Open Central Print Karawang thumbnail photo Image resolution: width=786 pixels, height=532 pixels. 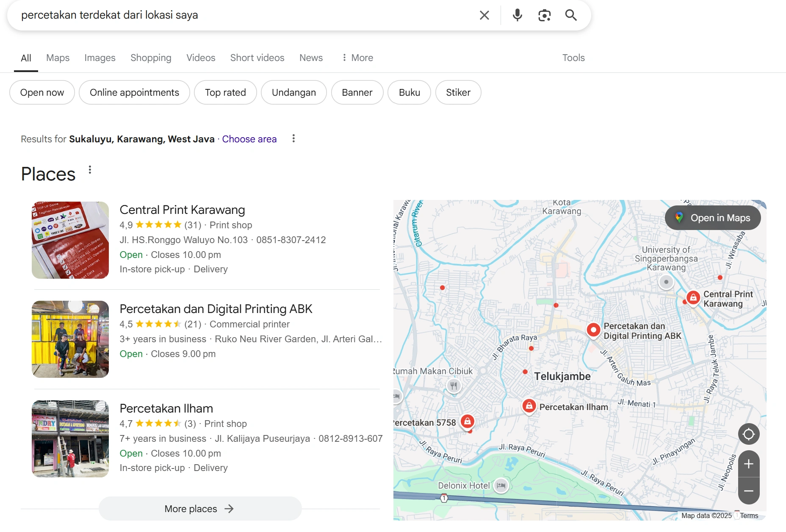[x=70, y=240]
